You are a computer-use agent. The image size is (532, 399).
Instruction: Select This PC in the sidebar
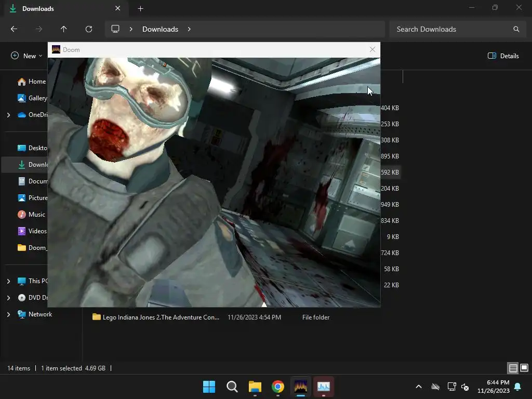33,281
